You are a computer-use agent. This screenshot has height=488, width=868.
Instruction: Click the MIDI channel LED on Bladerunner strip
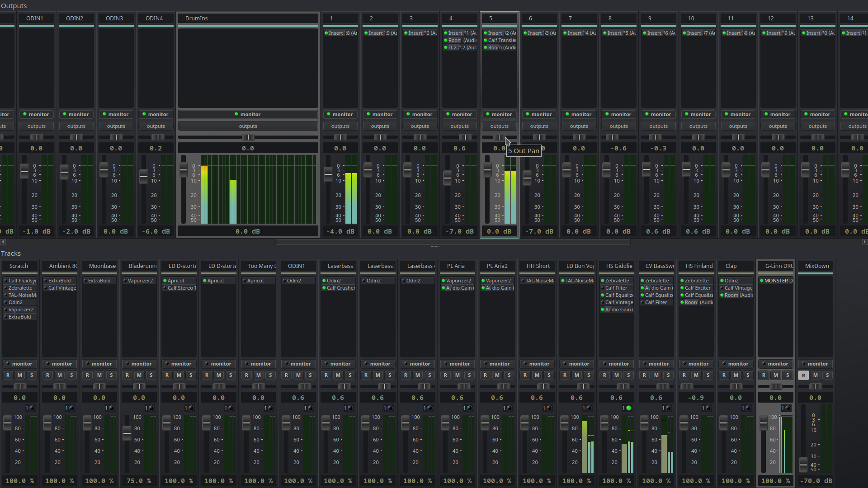151,408
